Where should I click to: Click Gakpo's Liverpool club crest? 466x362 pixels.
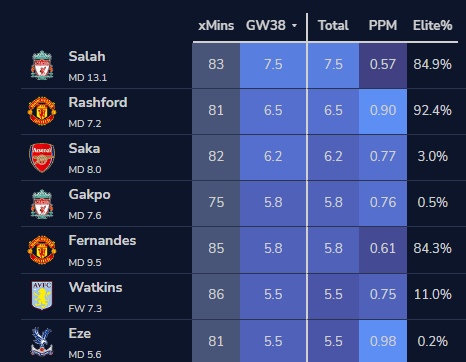(x=42, y=204)
